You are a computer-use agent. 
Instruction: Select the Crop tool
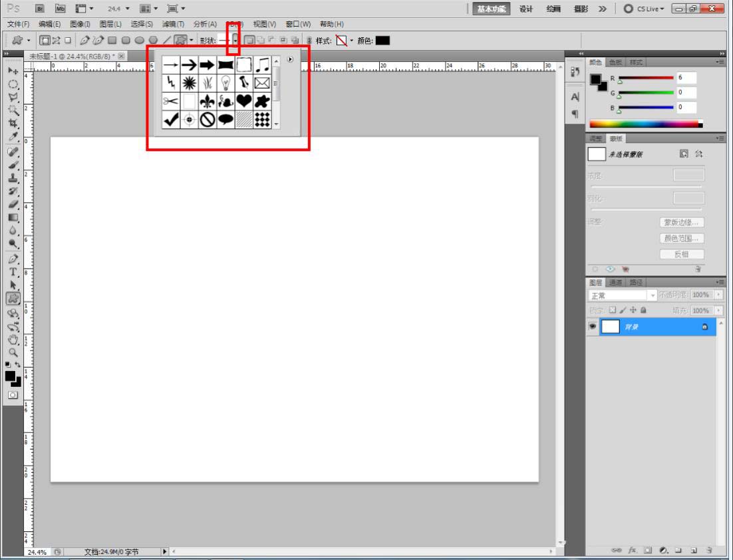pos(13,124)
